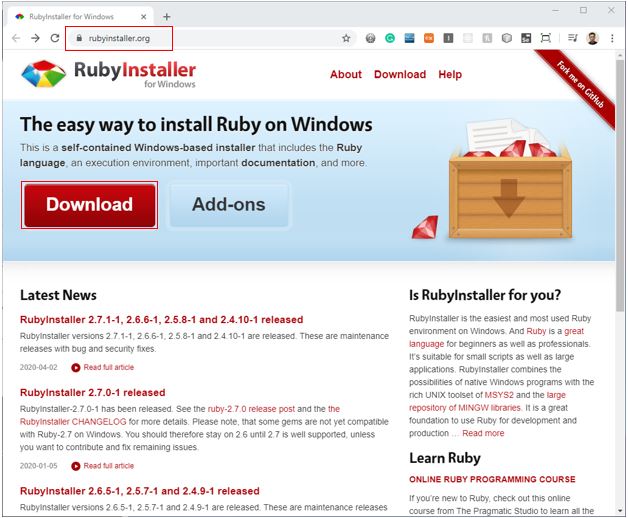This screenshot has width=628, height=518.
Task: Click the rubyinstaller.org address bar
Action: tap(210, 38)
